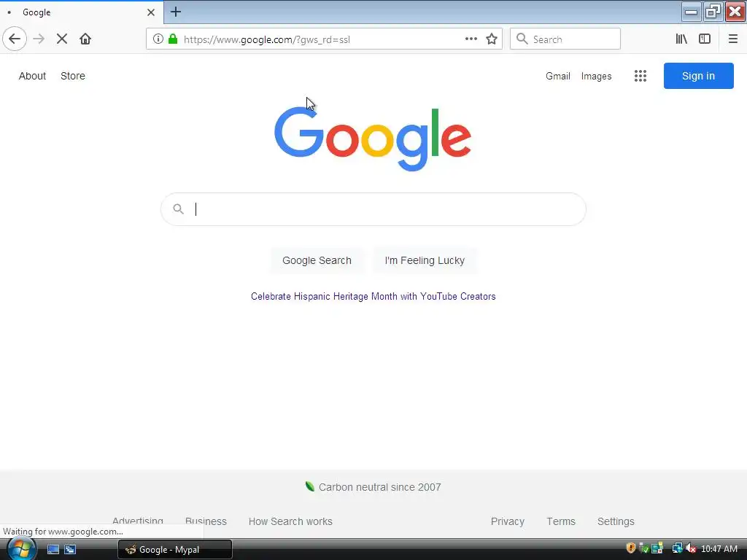Click the forward navigation arrow
This screenshot has width=747, height=560.
pos(39,39)
